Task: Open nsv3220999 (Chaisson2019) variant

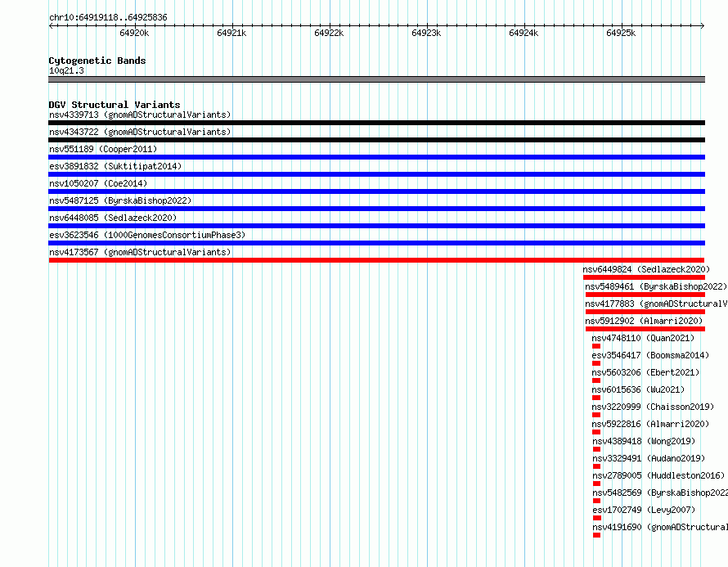Action: click(653, 407)
